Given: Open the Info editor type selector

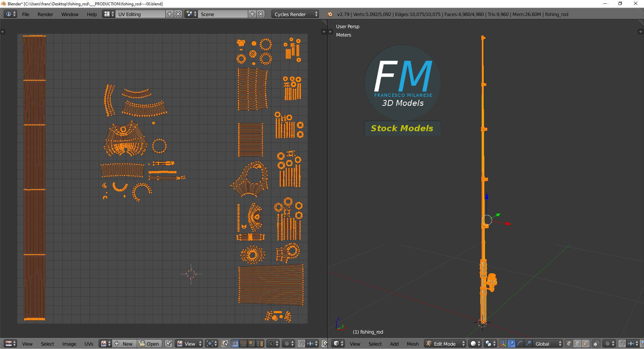Looking at the screenshot, I should tap(11, 14).
